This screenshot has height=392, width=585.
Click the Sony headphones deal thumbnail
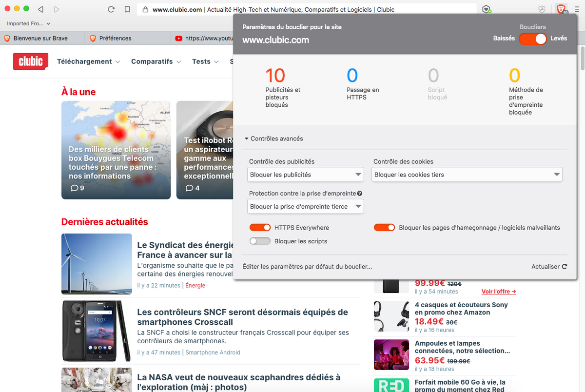391,317
